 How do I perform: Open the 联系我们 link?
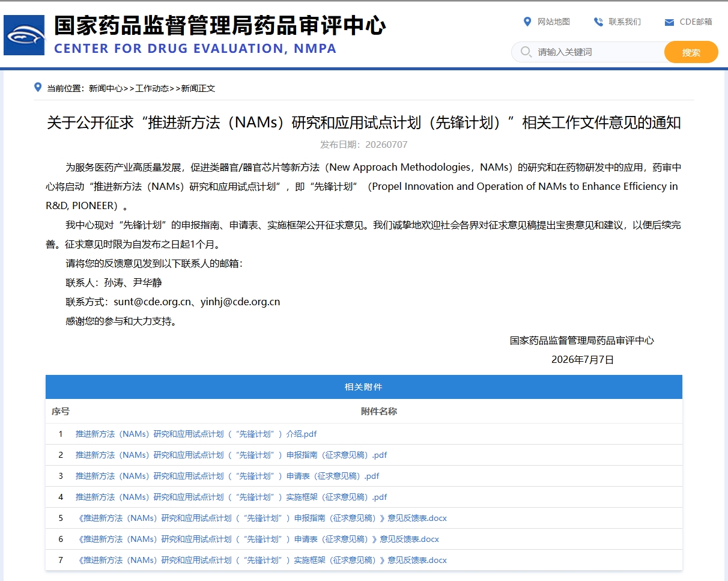click(625, 22)
